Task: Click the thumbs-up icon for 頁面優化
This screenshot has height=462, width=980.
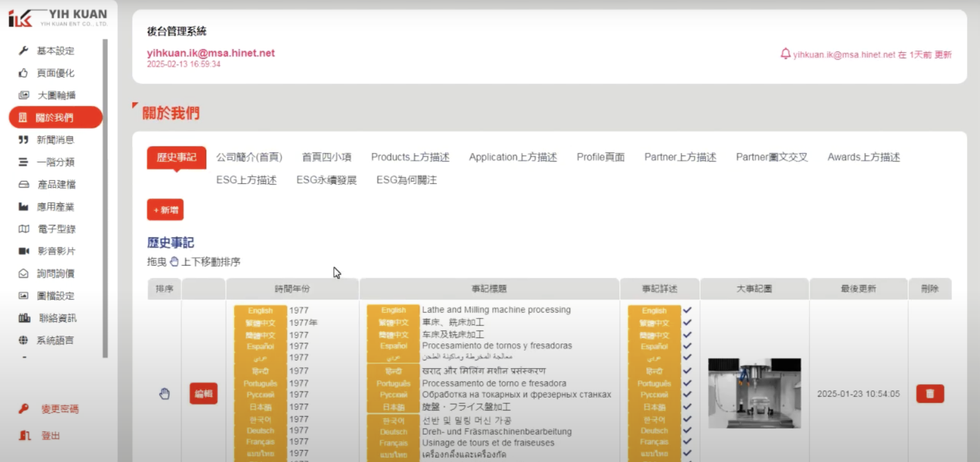Action: tap(23, 73)
